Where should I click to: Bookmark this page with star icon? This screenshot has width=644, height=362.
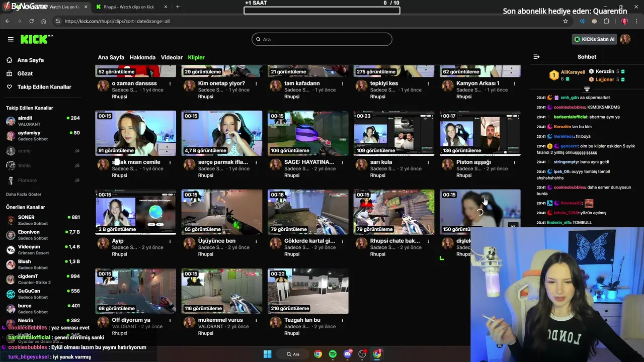tap(566, 21)
